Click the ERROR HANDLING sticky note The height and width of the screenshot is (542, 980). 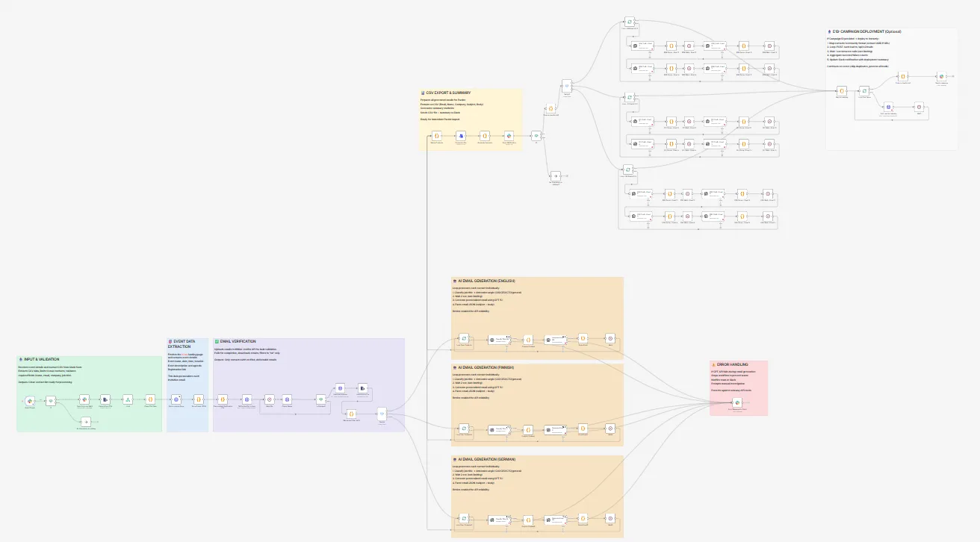(736, 365)
